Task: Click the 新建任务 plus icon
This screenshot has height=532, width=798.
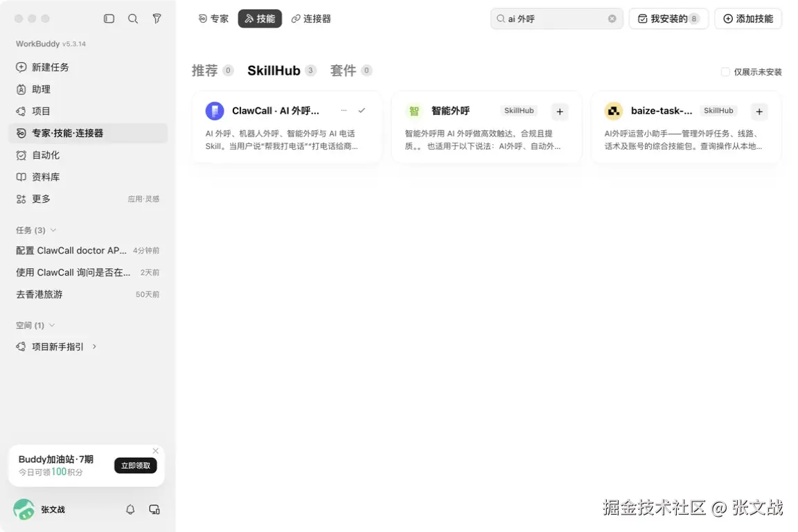Action: click(21, 67)
